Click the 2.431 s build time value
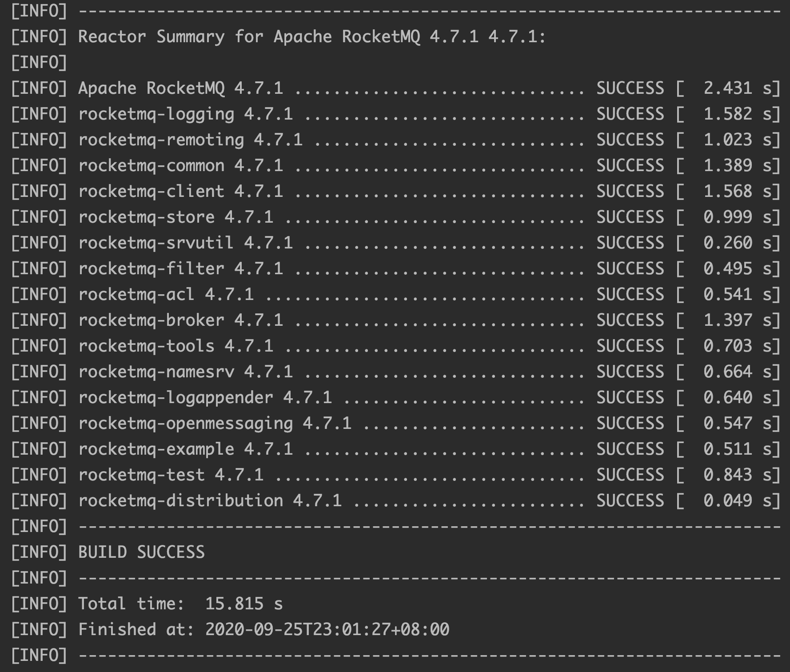This screenshot has width=790, height=672. point(738,88)
